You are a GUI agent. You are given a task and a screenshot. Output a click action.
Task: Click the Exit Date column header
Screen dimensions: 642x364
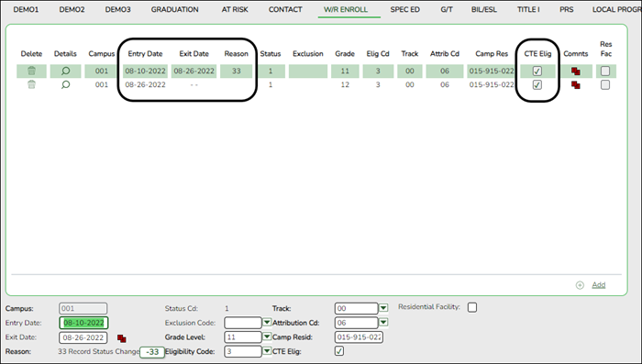click(x=194, y=54)
